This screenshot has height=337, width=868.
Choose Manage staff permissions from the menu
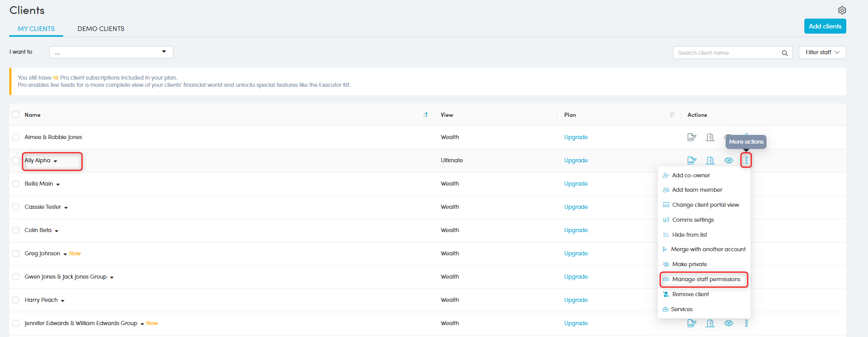706,279
